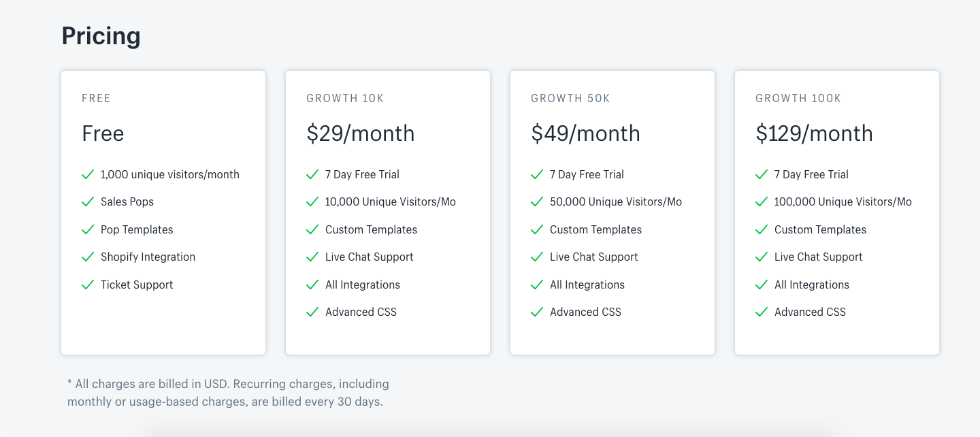Click the checkmark beside "Custom Templates" in Growth 50K
980x437 pixels.
(x=536, y=229)
